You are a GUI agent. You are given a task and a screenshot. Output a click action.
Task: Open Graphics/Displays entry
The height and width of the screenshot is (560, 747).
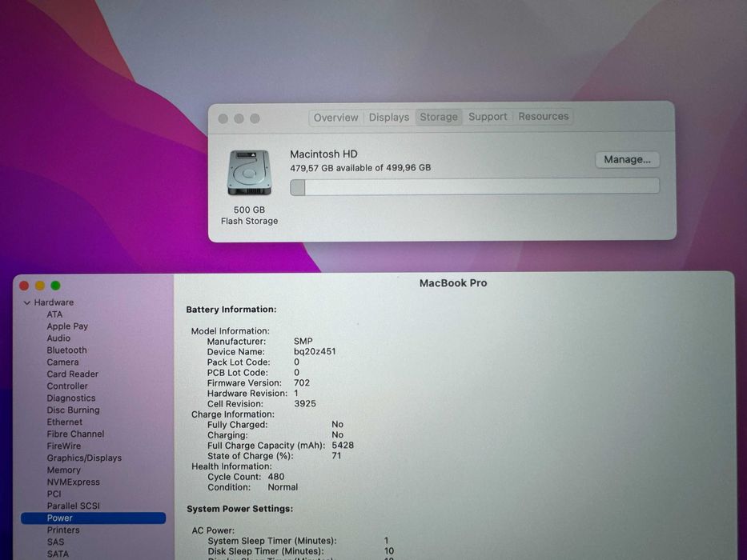tap(84, 458)
